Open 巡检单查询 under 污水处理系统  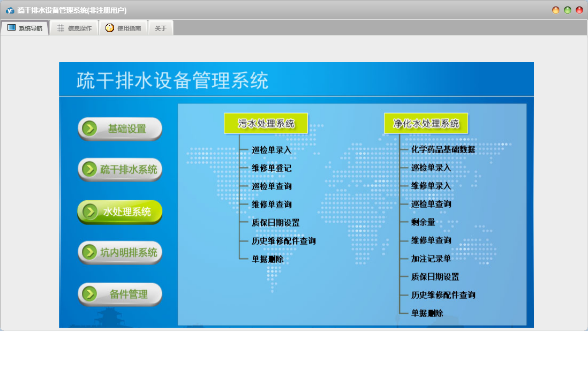click(x=272, y=186)
